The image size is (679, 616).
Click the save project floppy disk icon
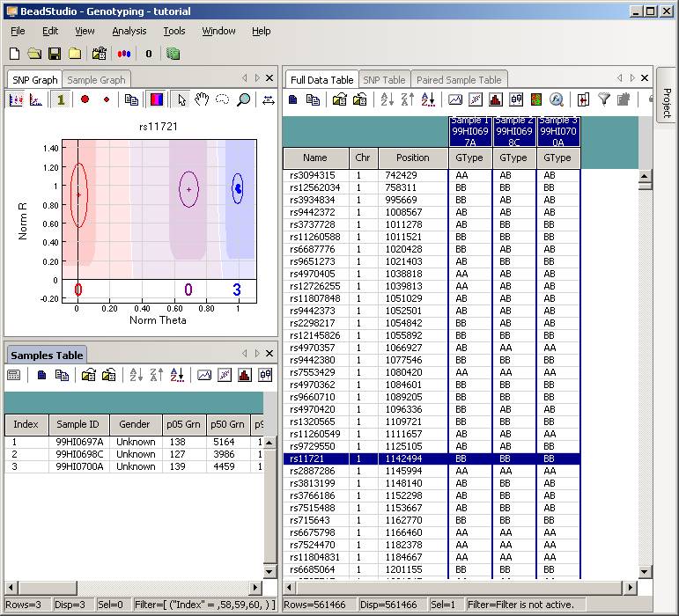[55, 54]
